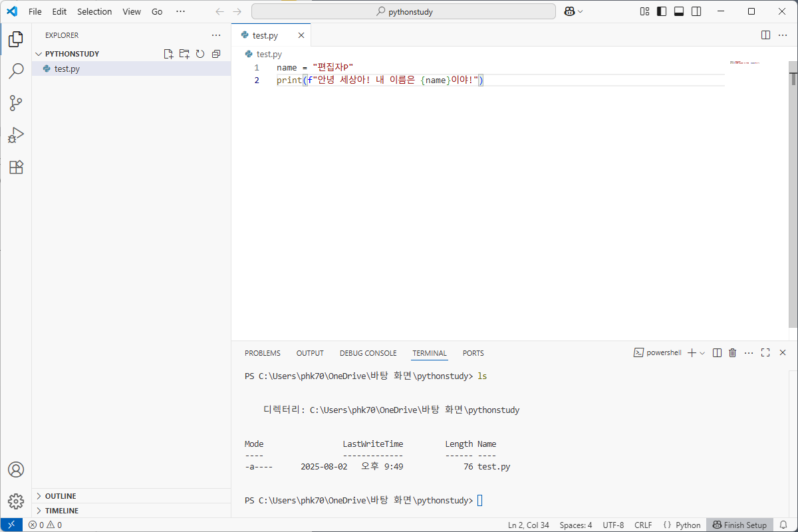Viewport: 798px width, 532px height.
Task: Open the Customize Layout icon
Action: [644, 11]
